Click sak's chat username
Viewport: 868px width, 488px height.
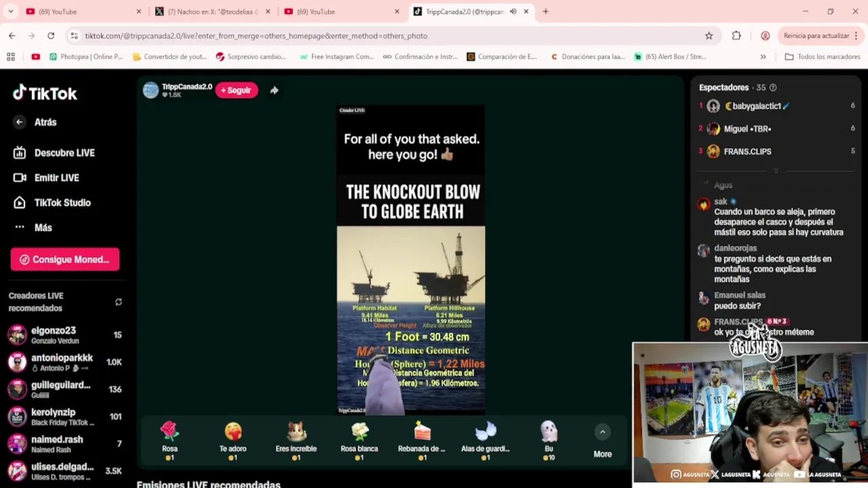pos(720,201)
